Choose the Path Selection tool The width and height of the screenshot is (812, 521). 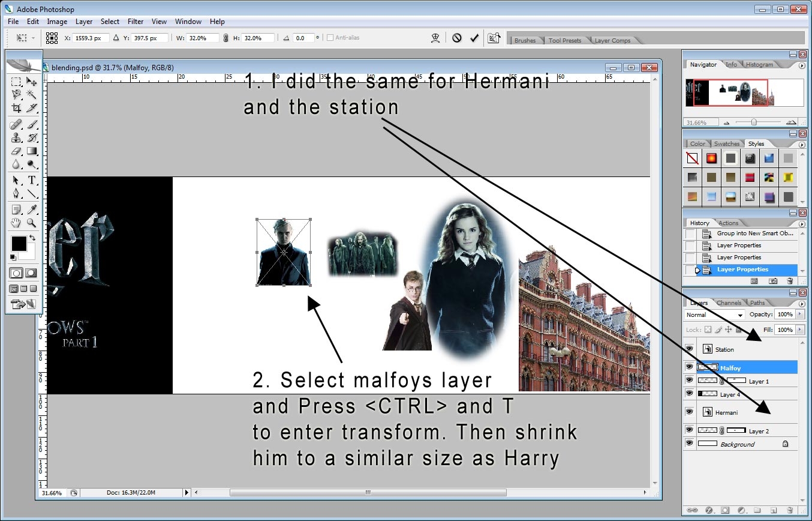[x=17, y=181]
